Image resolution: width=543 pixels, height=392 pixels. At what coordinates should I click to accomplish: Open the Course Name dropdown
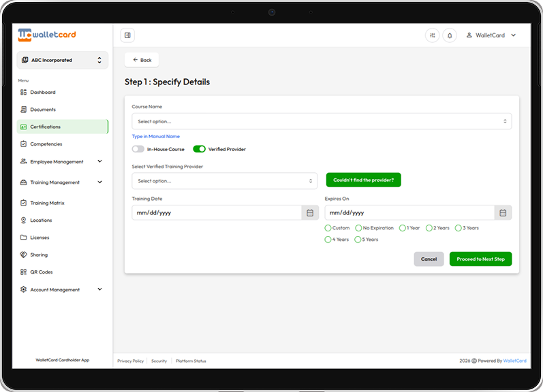click(x=322, y=121)
